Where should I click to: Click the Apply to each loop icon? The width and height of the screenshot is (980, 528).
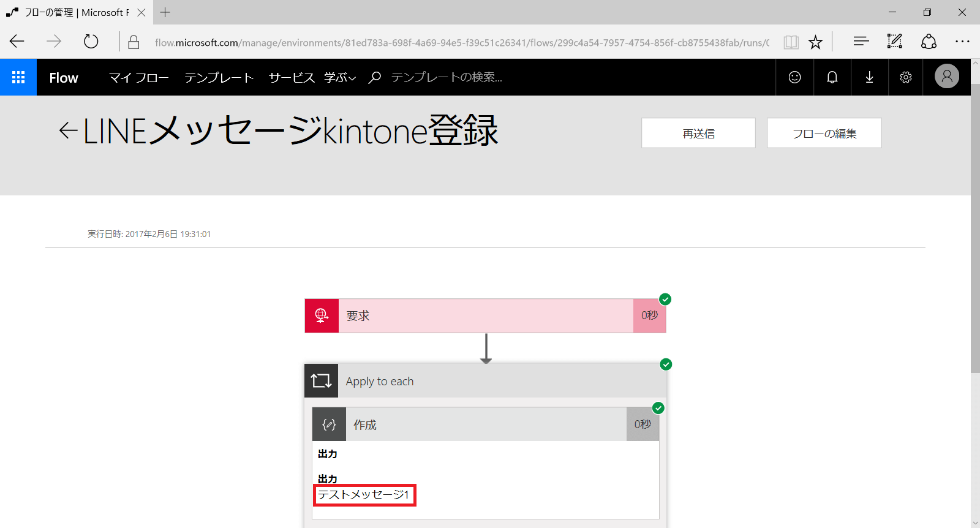click(321, 381)
